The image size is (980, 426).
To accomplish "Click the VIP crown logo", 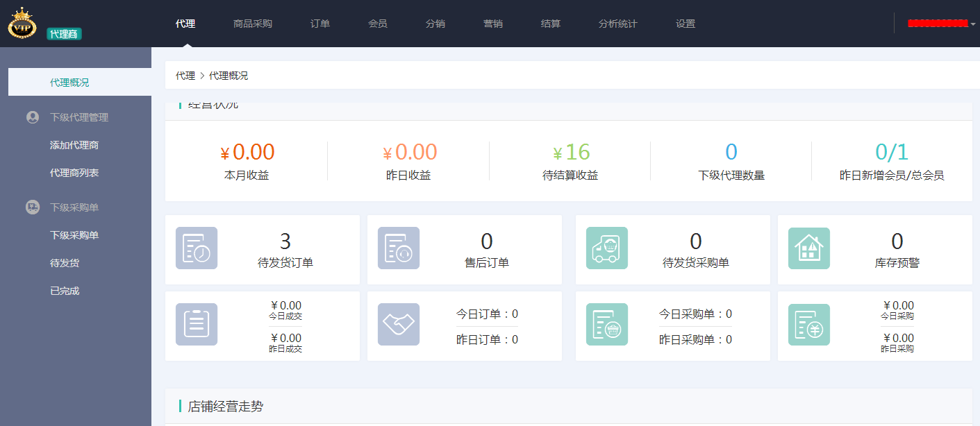I will click(x=22, y=23).
